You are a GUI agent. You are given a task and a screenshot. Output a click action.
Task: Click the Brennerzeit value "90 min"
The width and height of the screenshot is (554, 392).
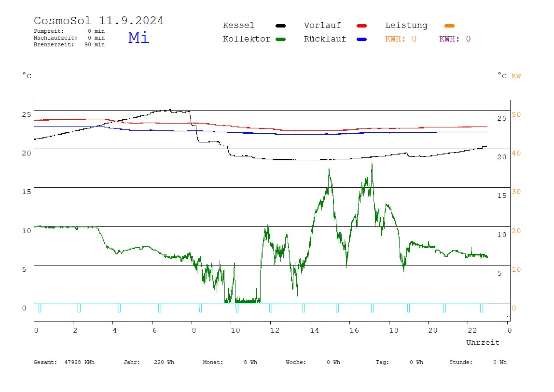point(95,44)
